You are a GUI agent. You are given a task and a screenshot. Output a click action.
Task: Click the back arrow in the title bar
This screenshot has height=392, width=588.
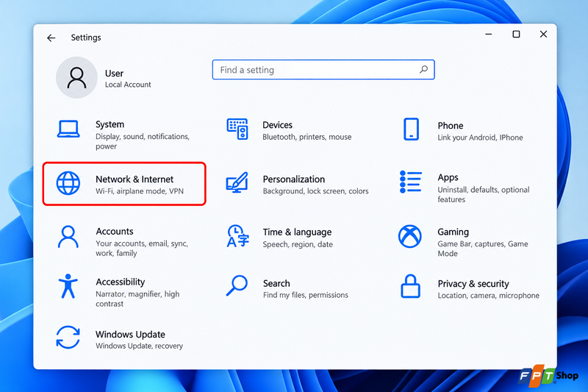(x=51, y=38)
